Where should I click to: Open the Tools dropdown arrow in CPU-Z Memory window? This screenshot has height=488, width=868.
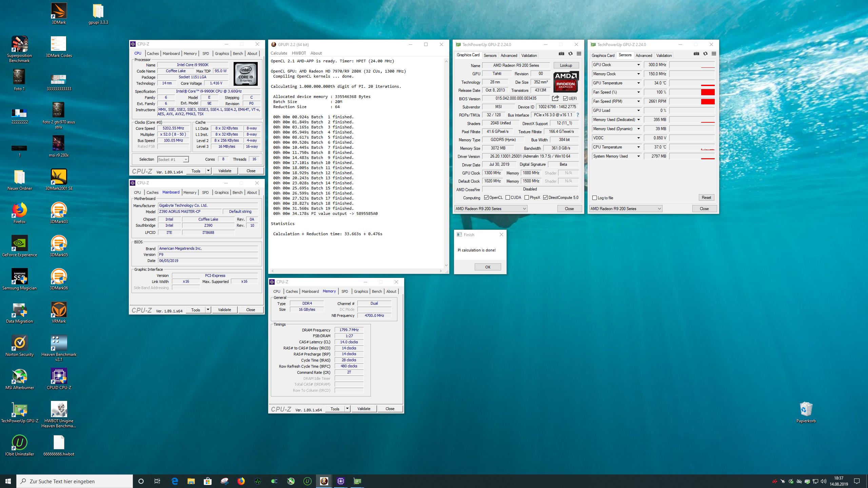pos(347,409)
